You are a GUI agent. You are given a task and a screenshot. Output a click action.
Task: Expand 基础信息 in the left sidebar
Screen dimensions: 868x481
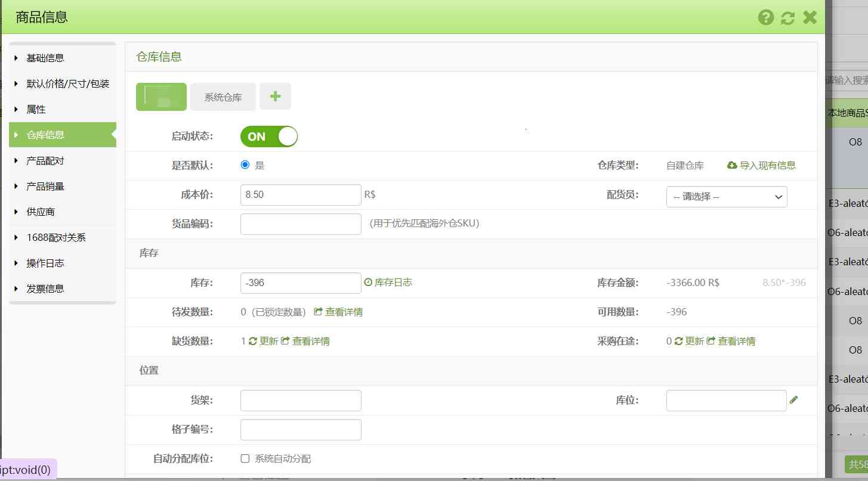(45, 58)
